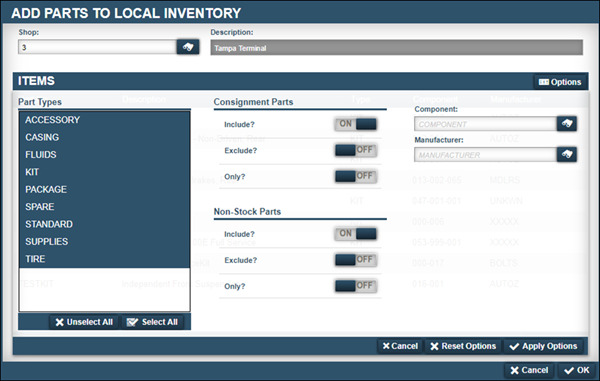
Task: Click Select All under Part Types
Action: pos(152,322)
